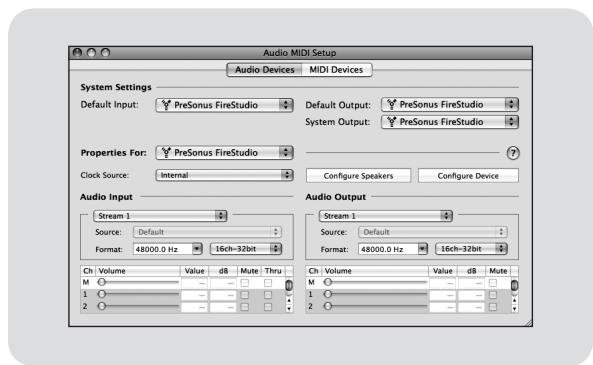Image resolution: width=593 pixels, height=365 pixels.
Task: Open help with the question mark button
Action: [513, 153]
